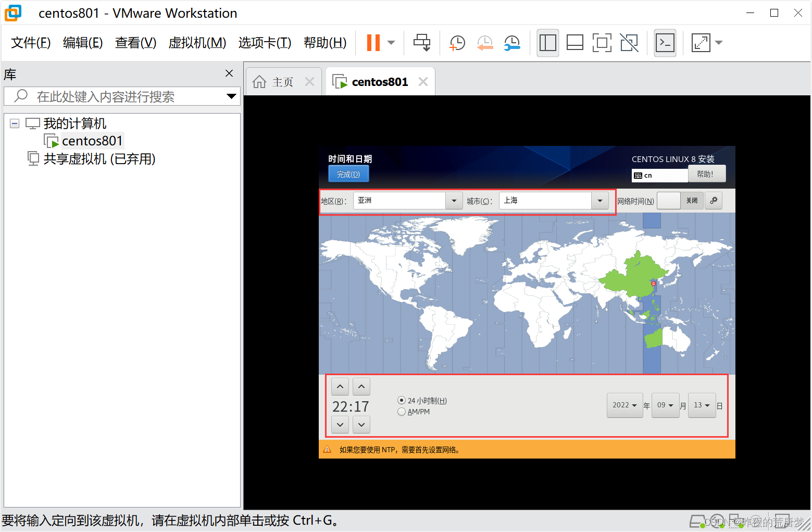The image size is (812, 532).
Task: Toggle the library sidebar view
Action: coord(548,43)
